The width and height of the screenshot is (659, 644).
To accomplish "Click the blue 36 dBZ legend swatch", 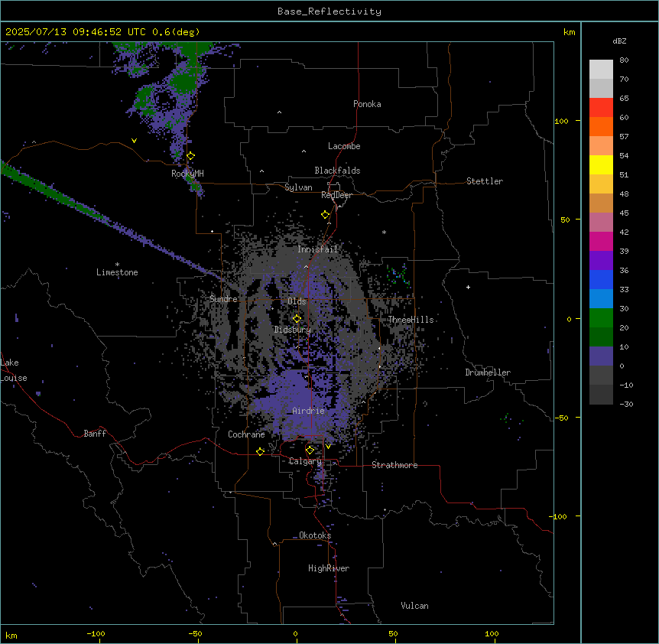I will (x=601, y=279).
